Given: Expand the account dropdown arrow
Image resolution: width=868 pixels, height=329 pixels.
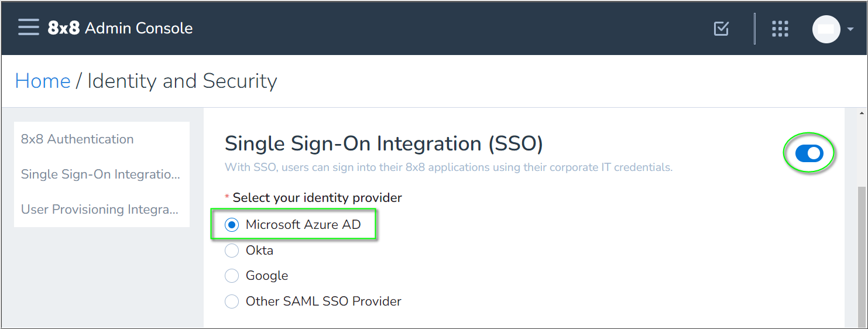Looking at the screenshot, I should [x=850, y=29].
